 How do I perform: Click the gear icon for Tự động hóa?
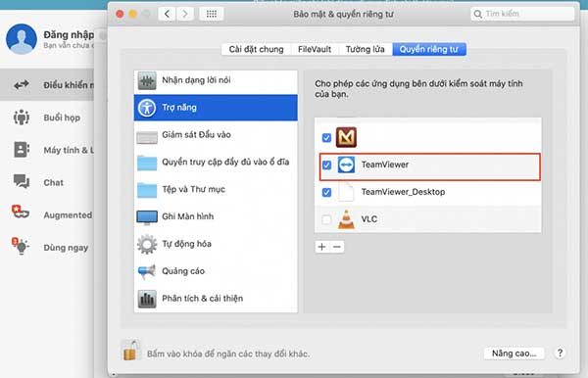(x=147, y=244)
